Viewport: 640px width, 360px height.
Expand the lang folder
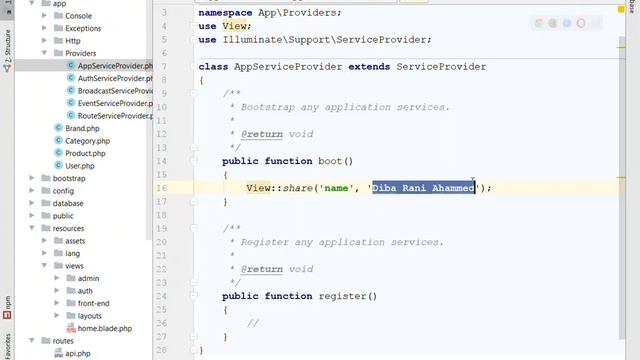[44, 253]
